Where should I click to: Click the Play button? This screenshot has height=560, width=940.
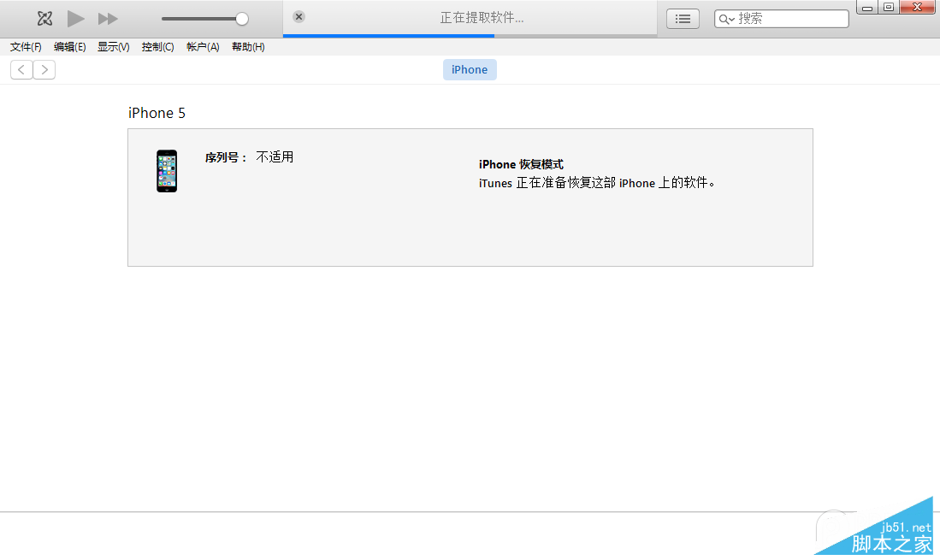[x=75, y=19]
